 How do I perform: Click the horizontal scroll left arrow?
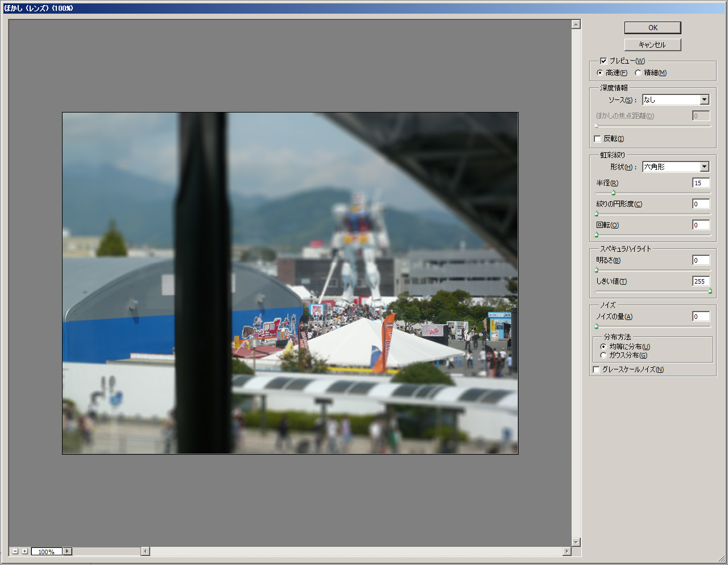click(x=146, y=551)
